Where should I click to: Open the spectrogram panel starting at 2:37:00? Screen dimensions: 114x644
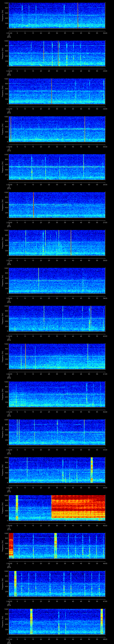tap(57, 243)
